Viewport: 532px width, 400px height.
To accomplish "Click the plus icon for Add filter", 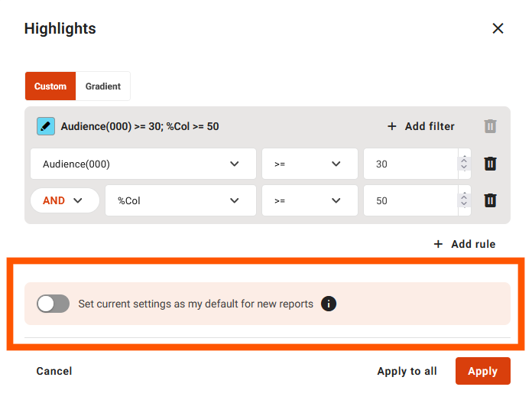I will [392, 126].
